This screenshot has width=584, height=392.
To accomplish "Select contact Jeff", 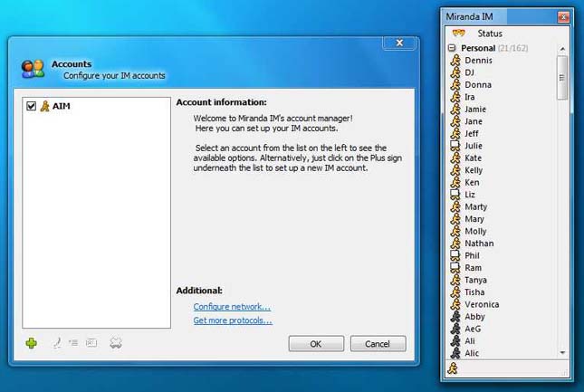I will pos(472,134).
